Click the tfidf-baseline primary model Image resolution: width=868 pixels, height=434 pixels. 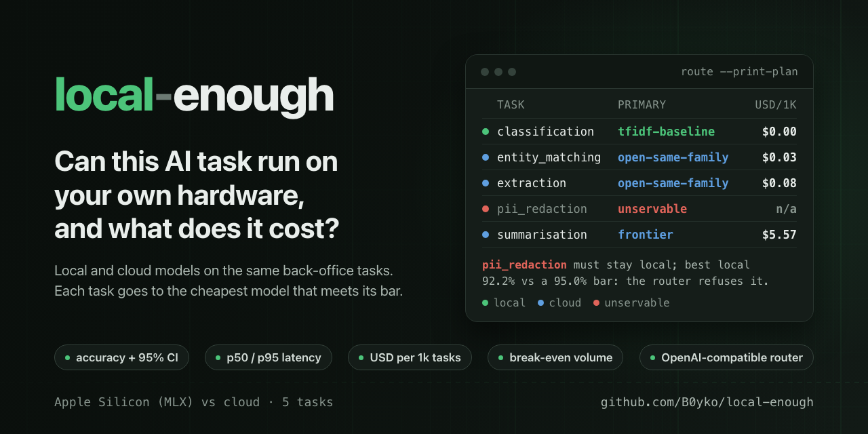pos(666,132)
